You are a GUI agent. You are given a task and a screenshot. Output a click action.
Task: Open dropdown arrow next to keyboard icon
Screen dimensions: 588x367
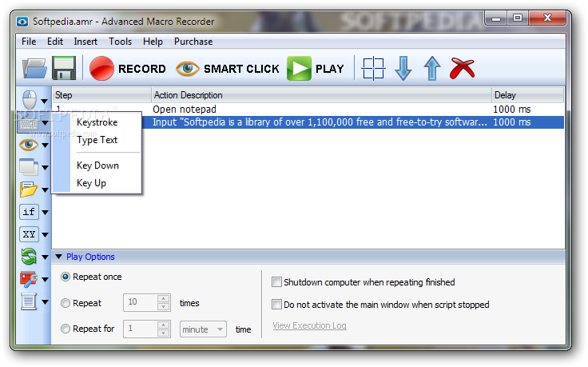pos(45,123)
